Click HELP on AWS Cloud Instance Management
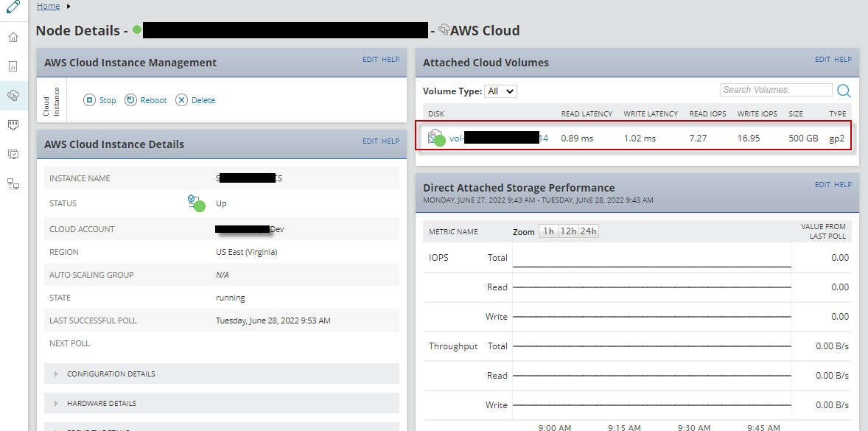 click(x=391, y=59)
